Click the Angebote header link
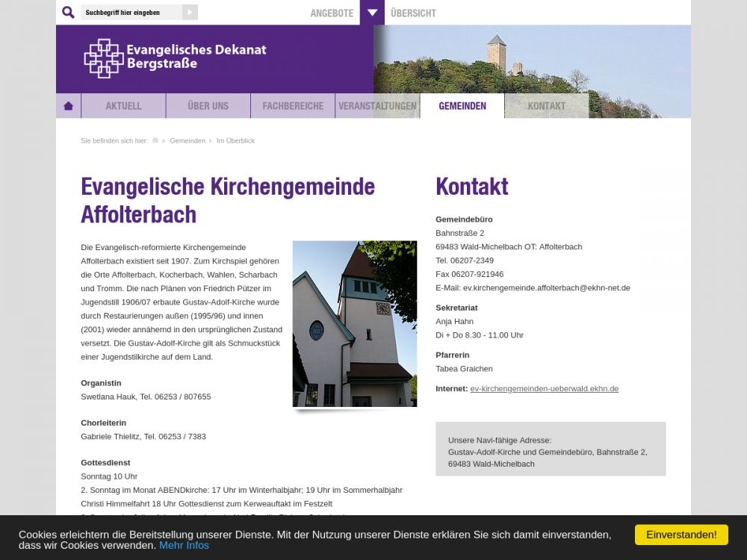This screenshot has height=560, width=747. 332,13
